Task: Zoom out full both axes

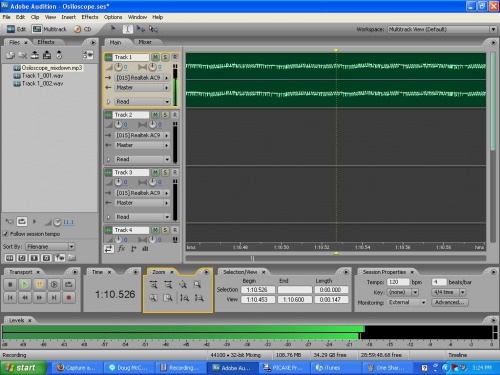Action: 183,284
